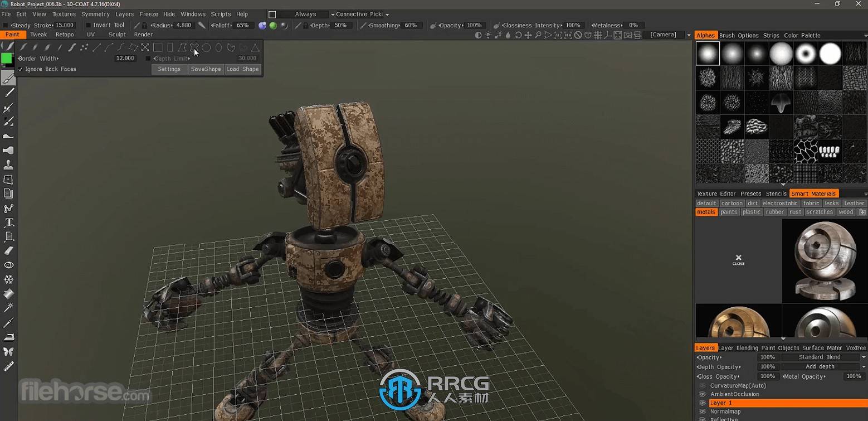Hide Layer 1 using its eye icon

[x=702, y=403]
